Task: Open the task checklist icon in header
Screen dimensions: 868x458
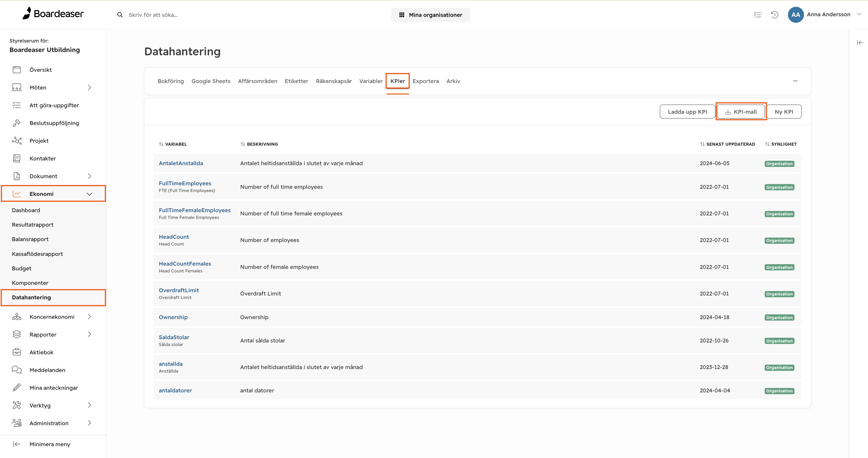Action: pos(758,14)
